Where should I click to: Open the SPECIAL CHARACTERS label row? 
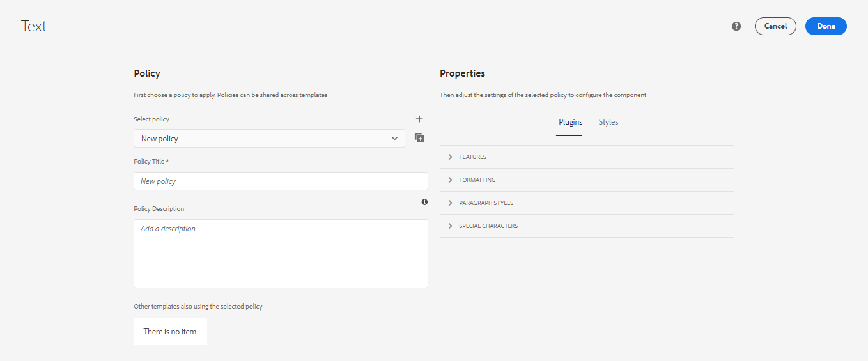(587, 226)
